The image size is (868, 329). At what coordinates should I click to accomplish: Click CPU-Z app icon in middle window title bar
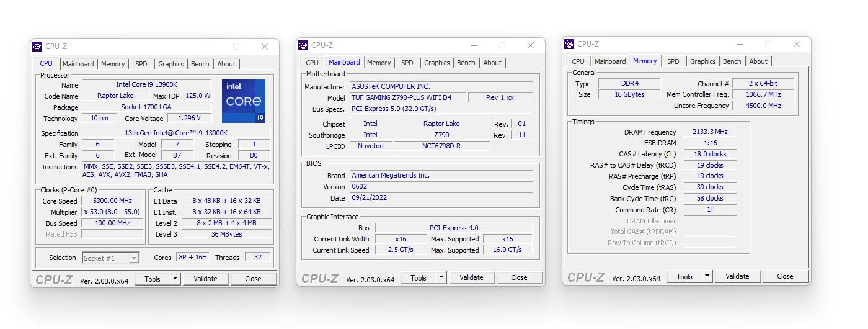(303, 45)
